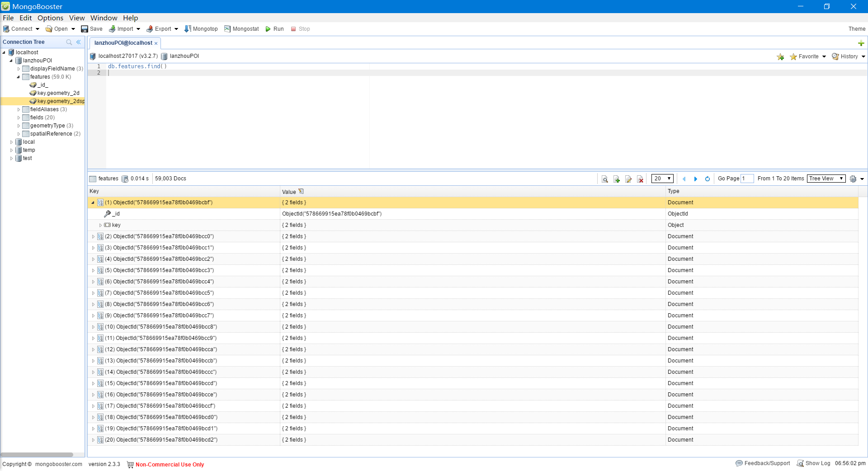This screenshot has width=868, height=471.
Task: Click the Stop execution button
Action: pos(300,29)
